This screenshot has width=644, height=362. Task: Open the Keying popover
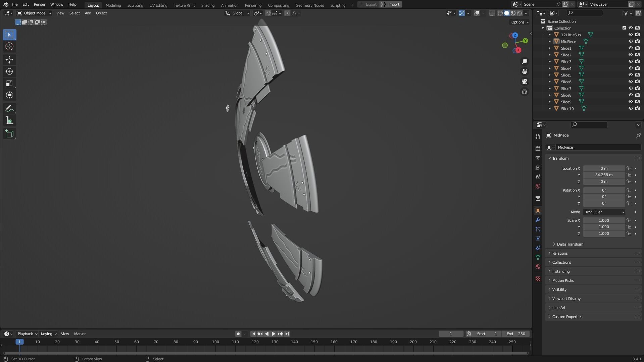48,334
